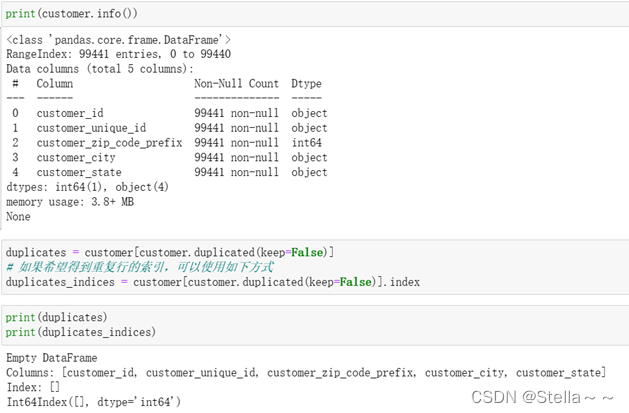
Task: Click the print(duplicates) code cell
Action: (315, 325)
